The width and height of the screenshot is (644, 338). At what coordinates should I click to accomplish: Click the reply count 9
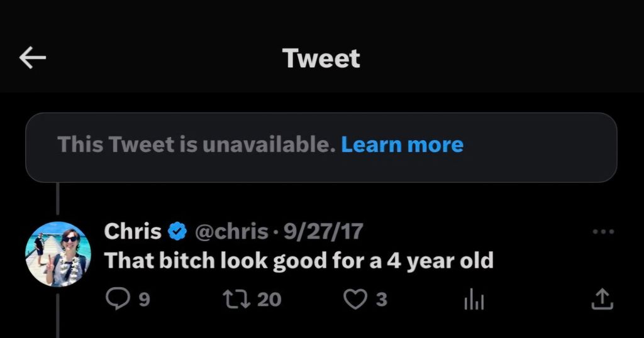pyautogui.click(x=144, y=300)
